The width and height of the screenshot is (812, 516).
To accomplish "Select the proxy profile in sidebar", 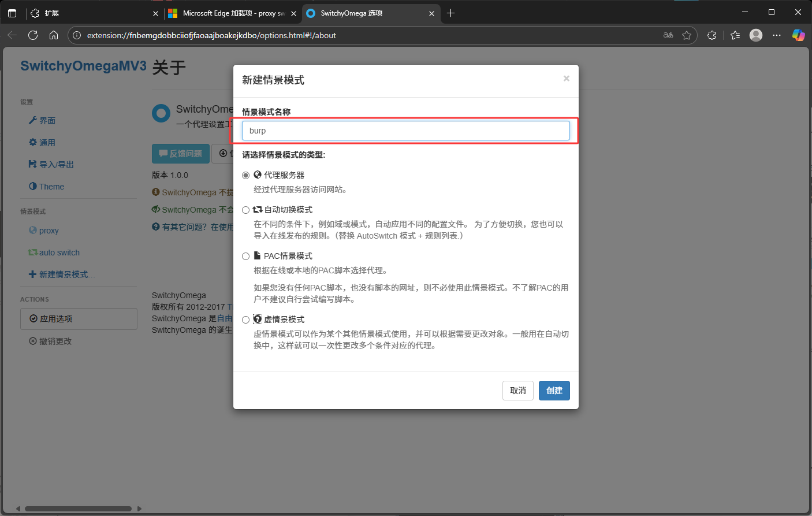I will point(44,231).
